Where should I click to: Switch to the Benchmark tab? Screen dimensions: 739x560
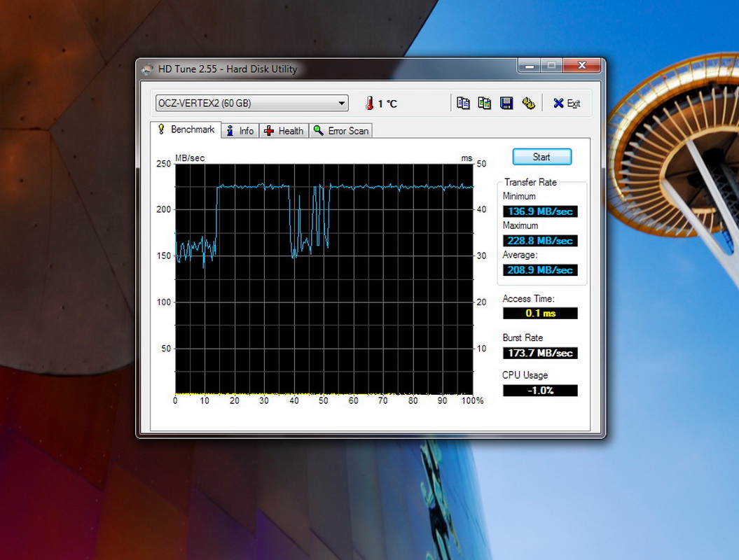click(x=186, y=129)
